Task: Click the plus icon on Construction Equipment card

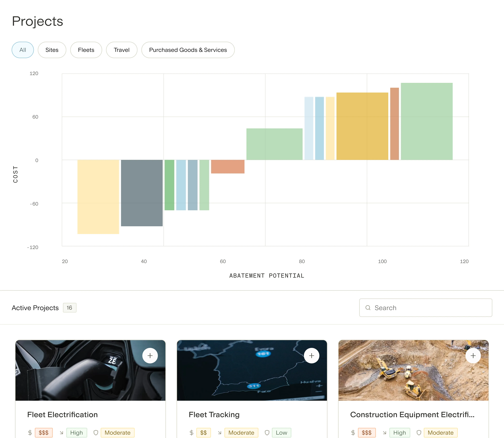Action: point(473,356)
